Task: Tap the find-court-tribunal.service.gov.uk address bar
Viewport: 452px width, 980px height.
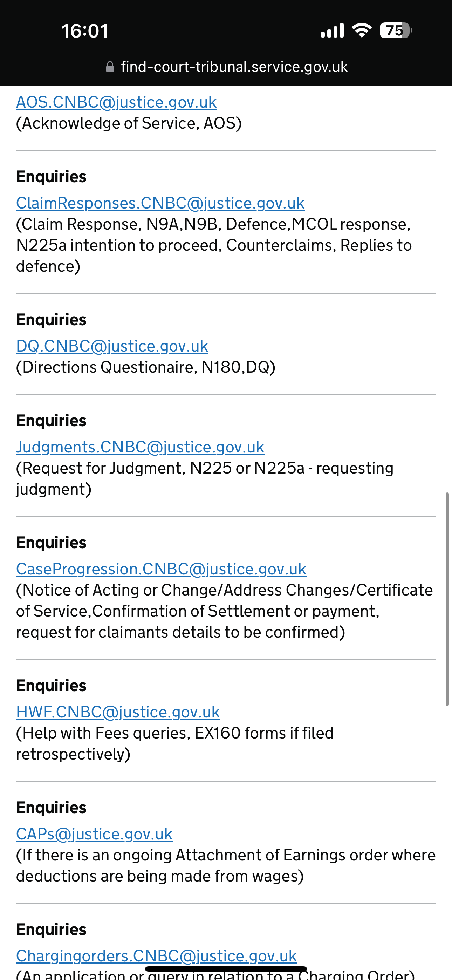Action: [x=227, y=67]
